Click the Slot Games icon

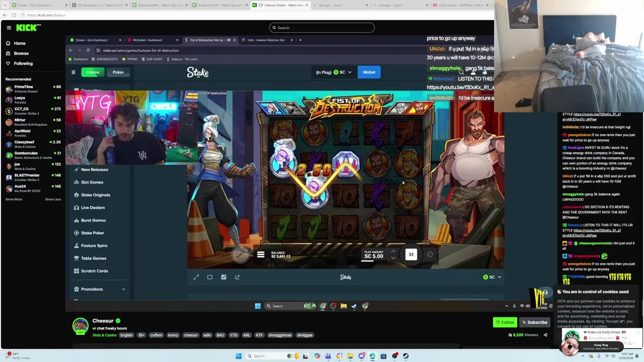pos(76,182)
